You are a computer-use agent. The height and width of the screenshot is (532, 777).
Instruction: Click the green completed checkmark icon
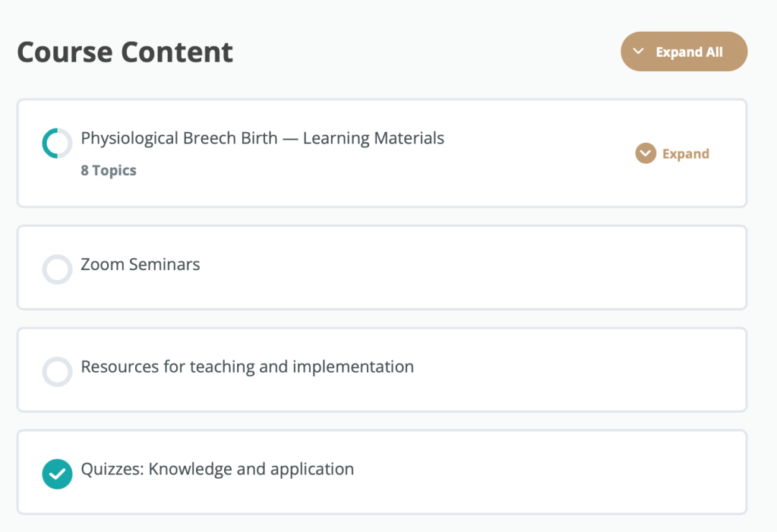coord(57,474)
